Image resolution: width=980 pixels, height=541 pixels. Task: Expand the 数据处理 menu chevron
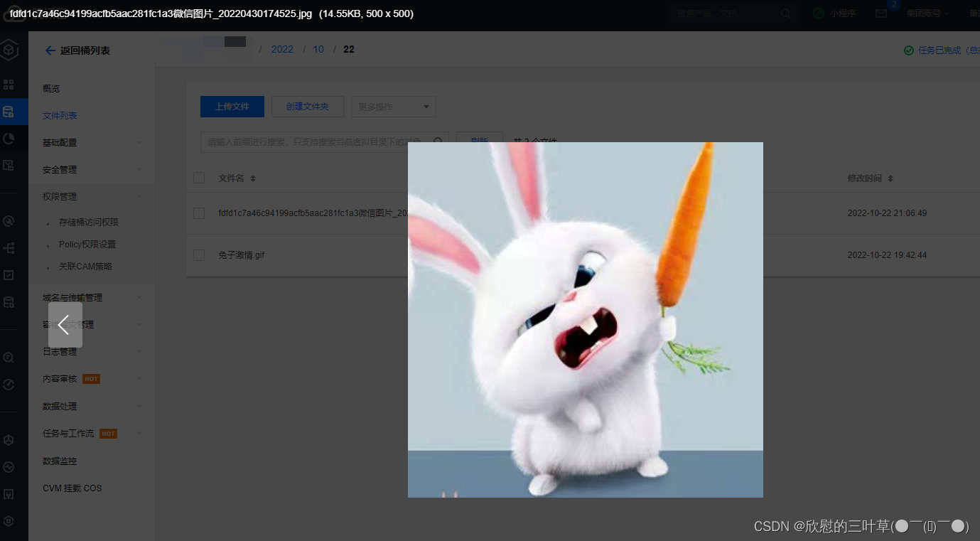click(x=139, y=406)
